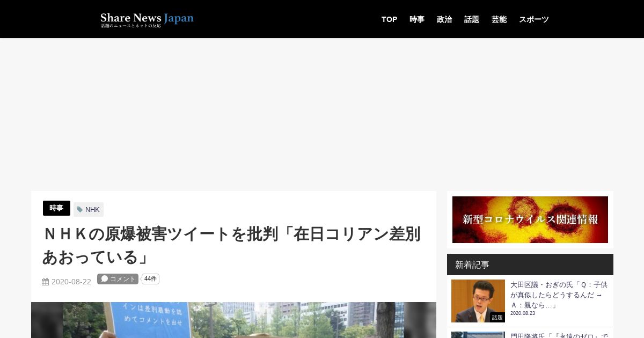Open the 政治 navigation menu
This screenshot has width=644, height=338.
pos(444,19)
